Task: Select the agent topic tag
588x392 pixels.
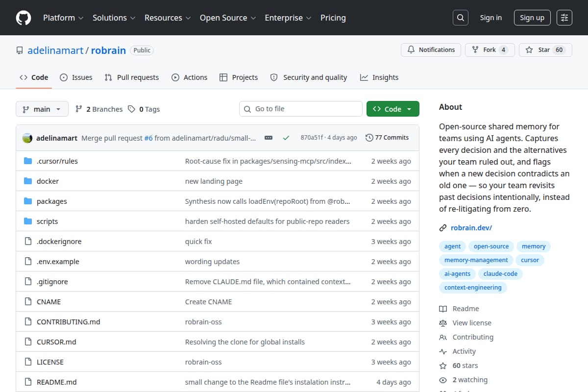Action: (x=453, y=246)
